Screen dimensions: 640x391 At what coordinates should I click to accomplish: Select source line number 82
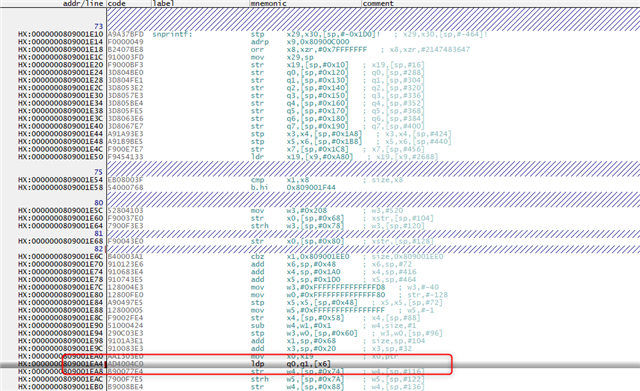click(99, 249)
